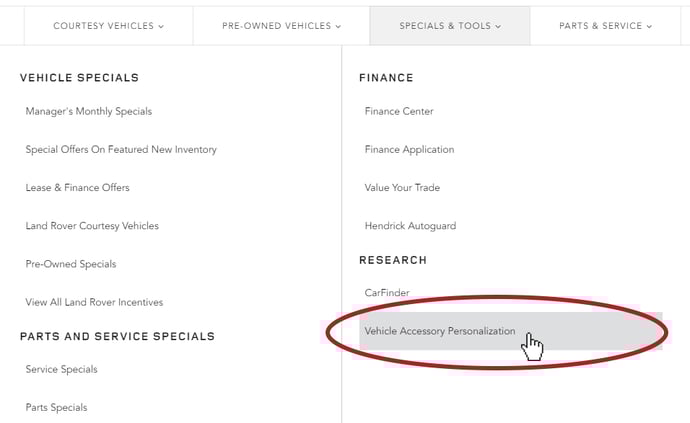690x423 pixels.
Task: Open the Parts & Service dropdown
Action: click(x=605, y=26)
